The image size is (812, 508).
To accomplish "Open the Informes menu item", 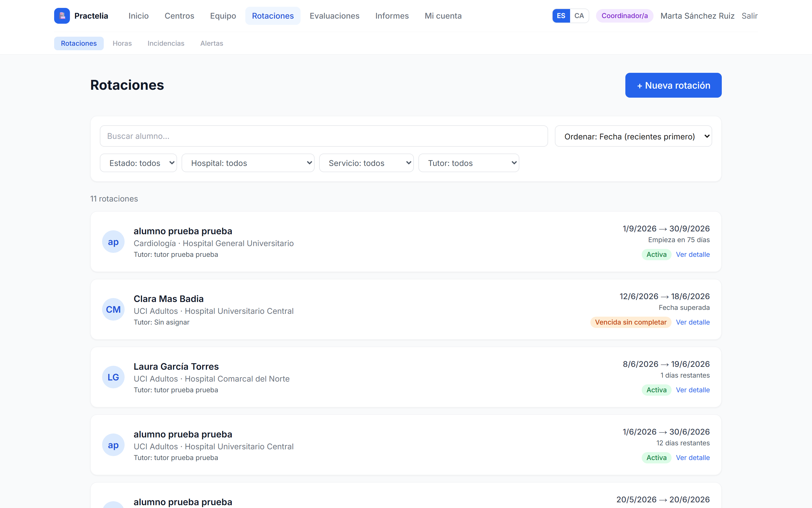I will 392,16.
